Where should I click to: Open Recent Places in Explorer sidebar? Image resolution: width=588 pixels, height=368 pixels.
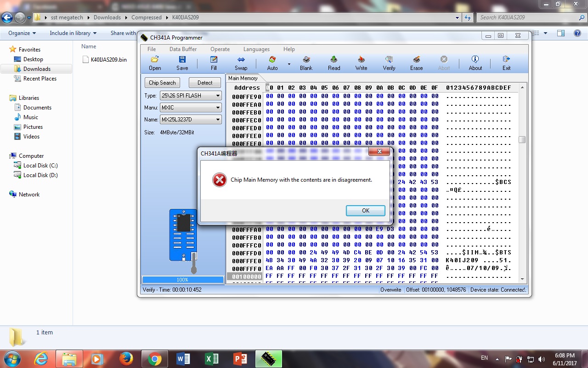[40, 79]
